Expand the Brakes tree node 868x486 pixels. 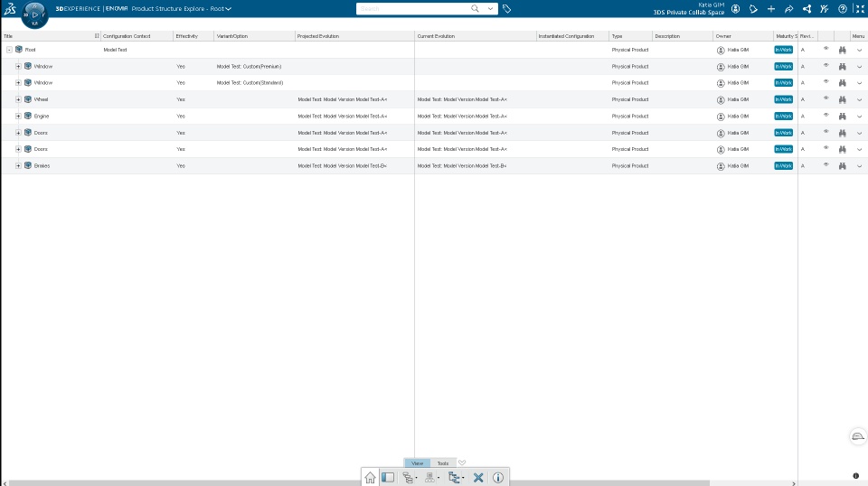[18, 166]
